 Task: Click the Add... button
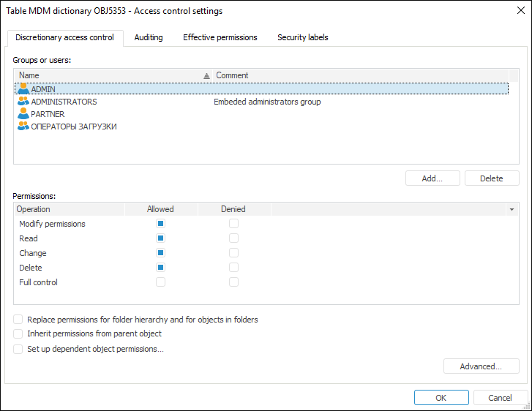432,178
